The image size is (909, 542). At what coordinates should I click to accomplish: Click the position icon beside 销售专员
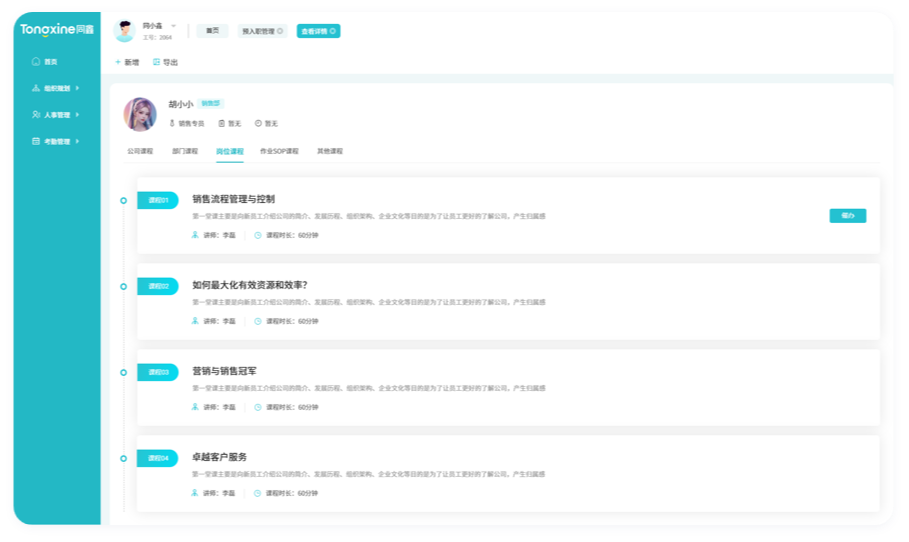172,123
